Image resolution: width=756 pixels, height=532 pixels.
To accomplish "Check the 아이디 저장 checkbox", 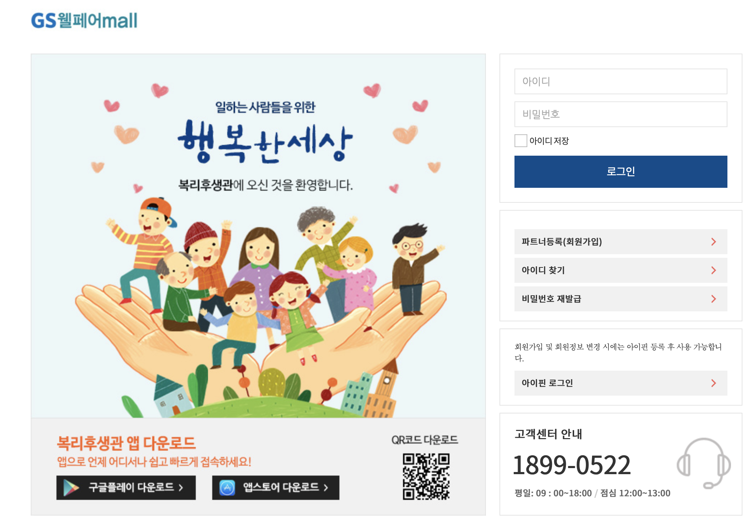I will pos(521,141).
